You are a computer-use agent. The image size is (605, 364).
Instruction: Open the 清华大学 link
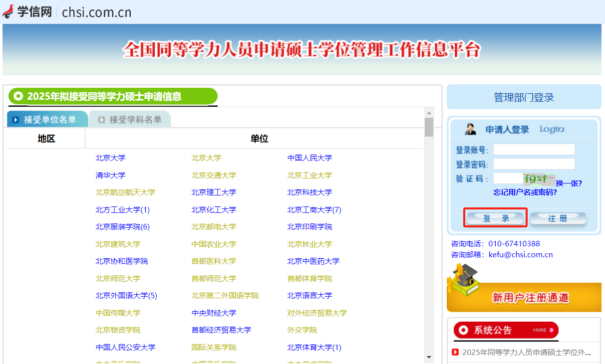pos(110,175)
